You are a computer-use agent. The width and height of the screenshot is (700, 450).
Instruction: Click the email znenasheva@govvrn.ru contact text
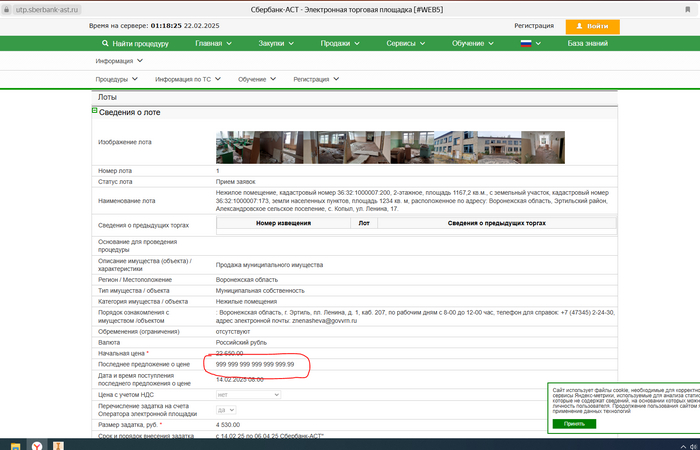click(325, 321)
